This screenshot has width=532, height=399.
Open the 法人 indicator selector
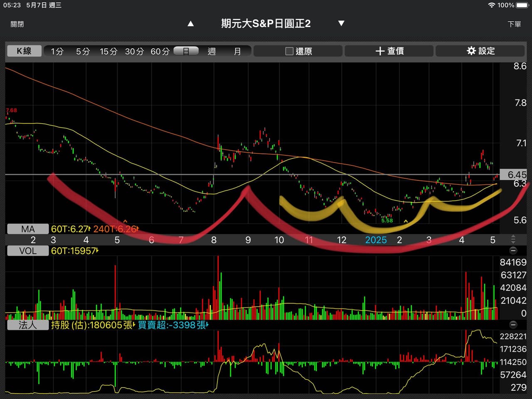(28, 325)
